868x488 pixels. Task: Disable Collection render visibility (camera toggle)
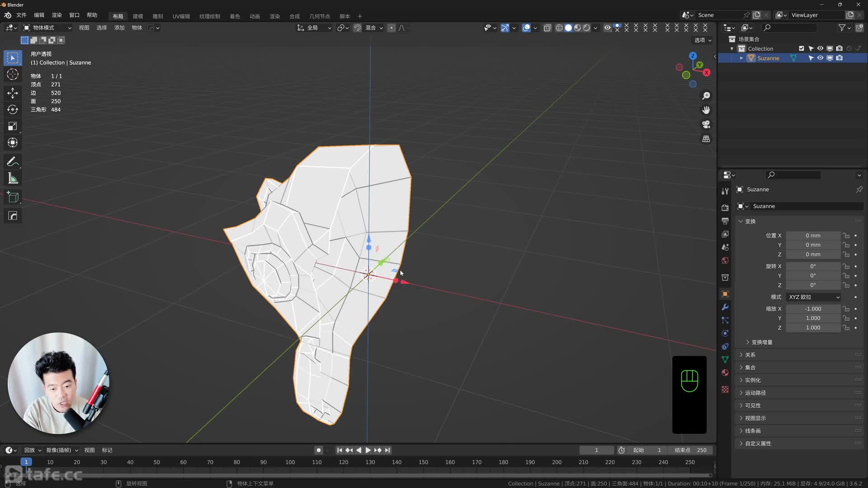coord(840,48)
